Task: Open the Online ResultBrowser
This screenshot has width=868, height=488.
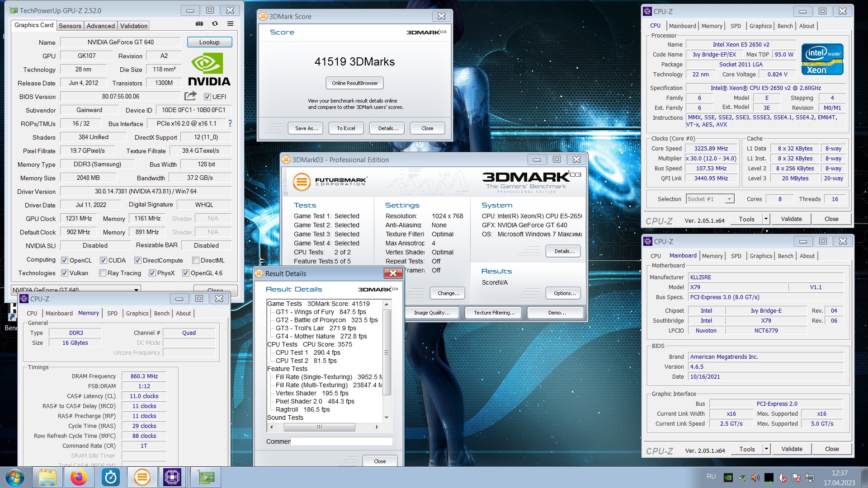Action: tap(355, 83)
